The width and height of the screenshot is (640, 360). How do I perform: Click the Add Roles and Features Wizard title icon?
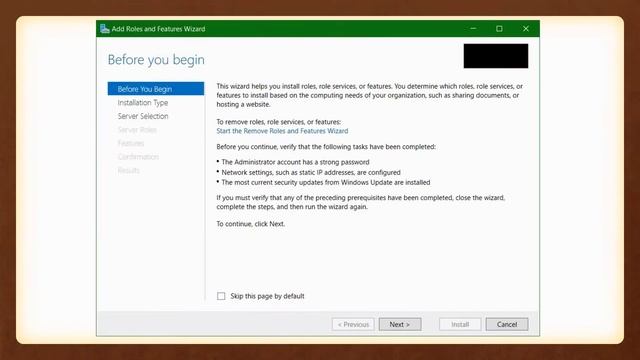point(104,29)
